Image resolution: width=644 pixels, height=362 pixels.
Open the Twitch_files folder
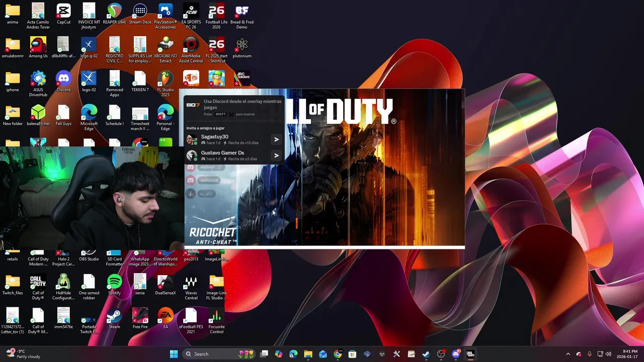click(13, 285)
